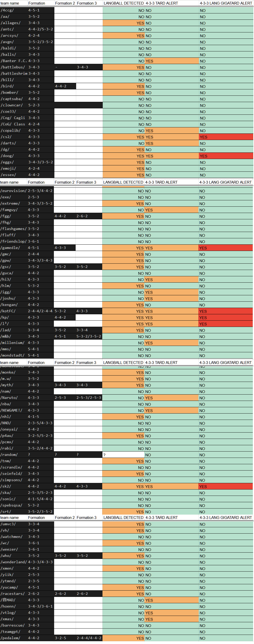Select the 5-3-2 formation in /hlm/ row
The height and width of the screenshot is (644, 254).
tap(40, 286)
